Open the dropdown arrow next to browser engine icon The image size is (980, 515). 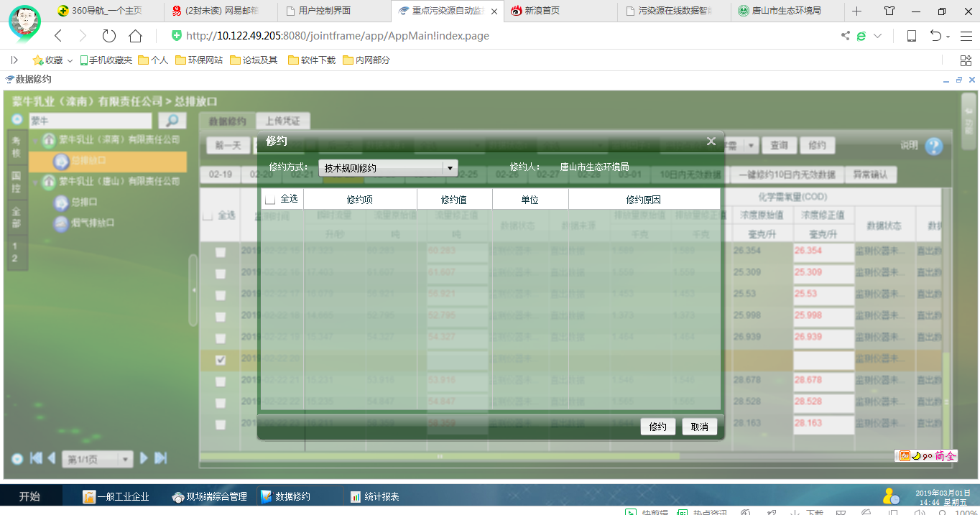877,36
